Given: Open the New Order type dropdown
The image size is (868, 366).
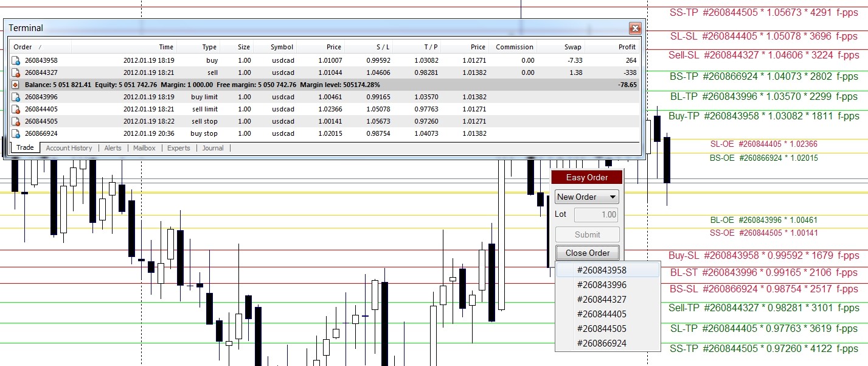Looking at the screenshot, I should 613,196.
